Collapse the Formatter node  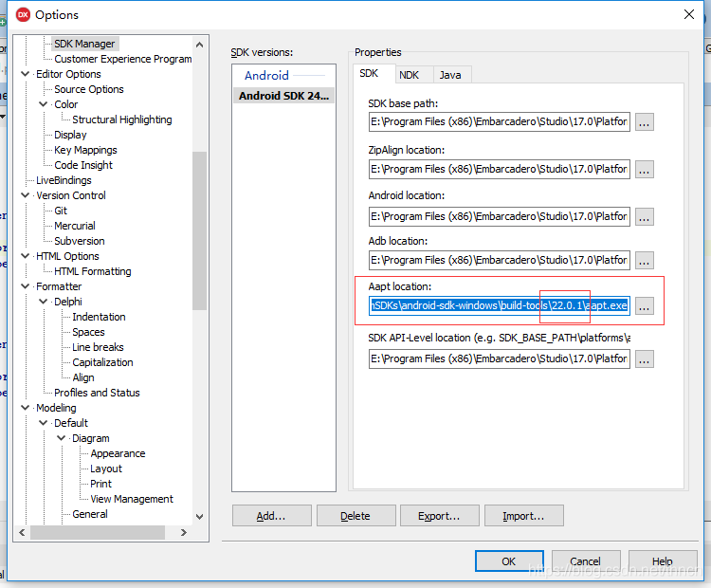tap(26, 286)
